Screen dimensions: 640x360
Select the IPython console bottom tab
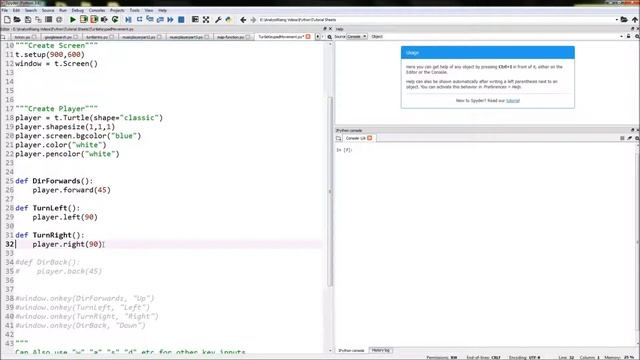coord(351,350)
